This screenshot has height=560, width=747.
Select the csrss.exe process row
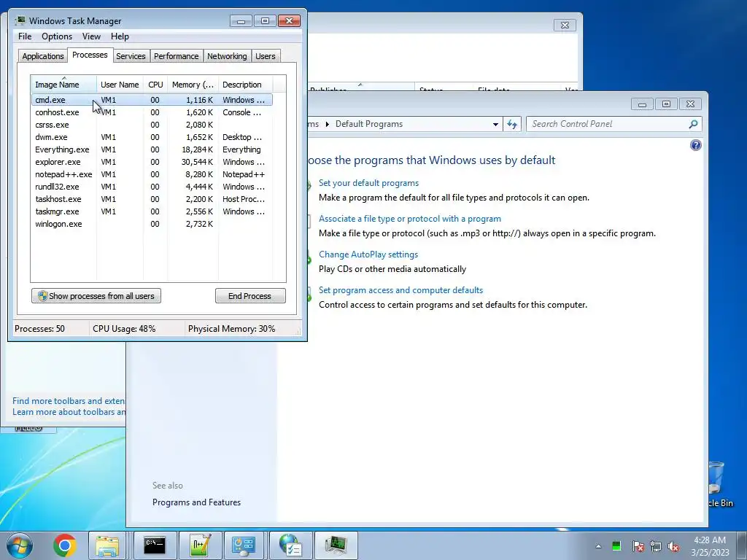[152, 125]
